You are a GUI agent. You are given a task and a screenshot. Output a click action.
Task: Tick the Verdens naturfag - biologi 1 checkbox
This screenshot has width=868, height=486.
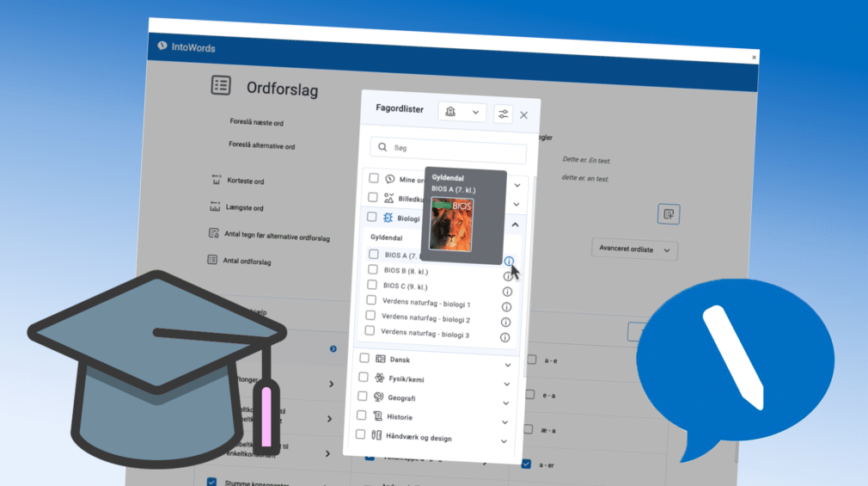tap(371, 300)
